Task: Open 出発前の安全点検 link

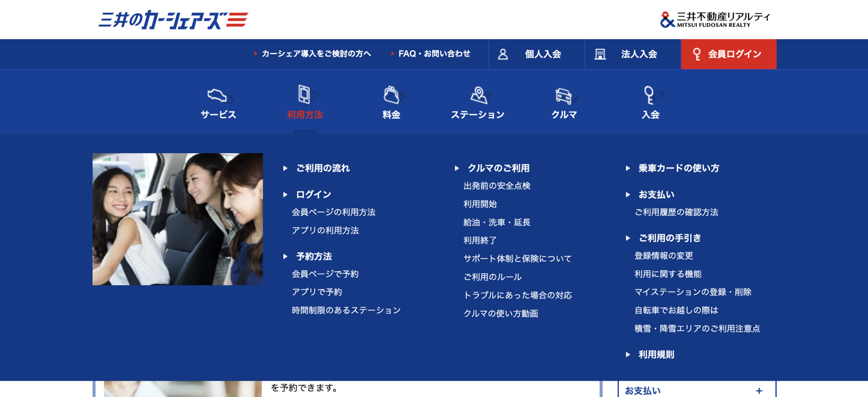Action: point(497,186)
